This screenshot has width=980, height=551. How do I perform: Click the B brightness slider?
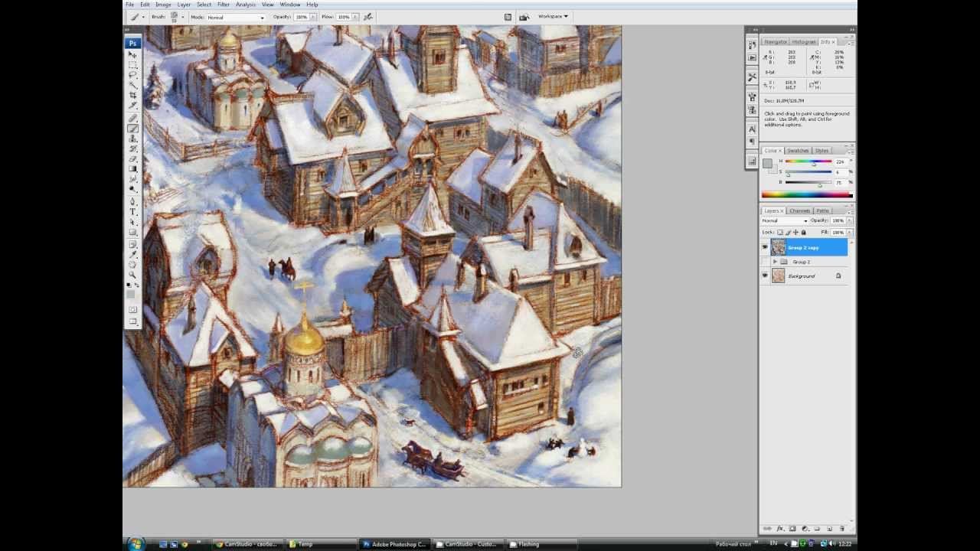coord(808,182)
